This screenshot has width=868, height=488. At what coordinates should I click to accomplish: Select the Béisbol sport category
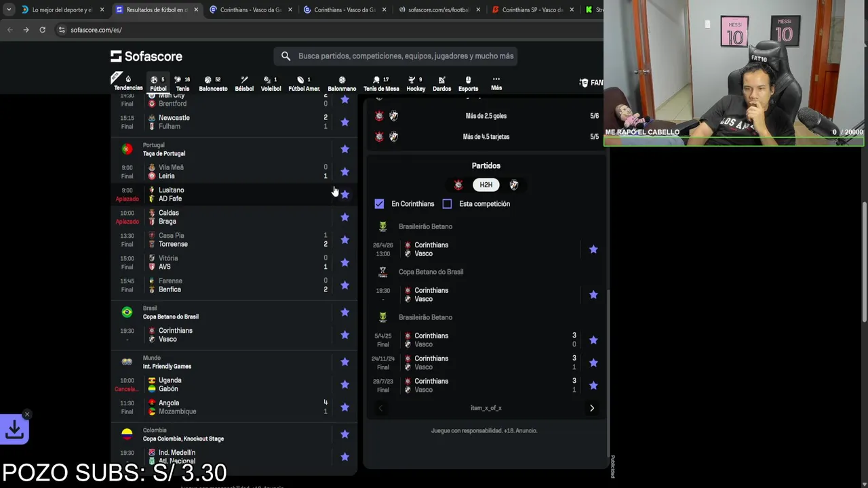click(x=244, y=83)
